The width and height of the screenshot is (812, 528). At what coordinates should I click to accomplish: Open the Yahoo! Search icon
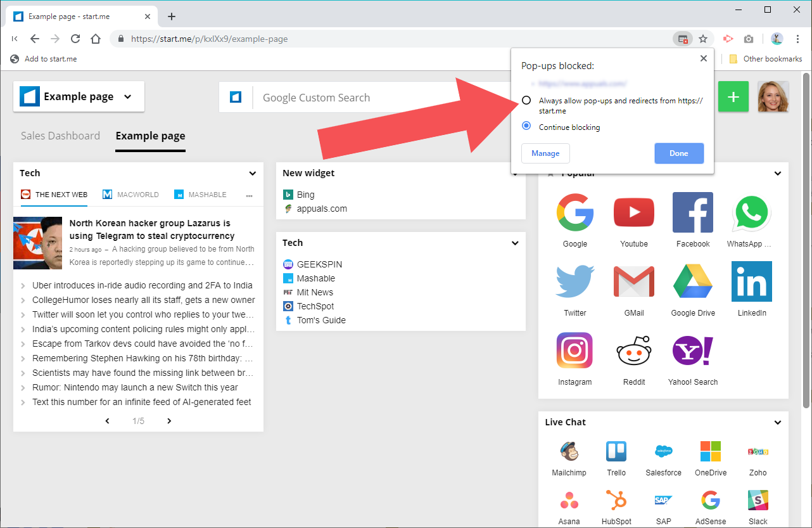(x=693, y=351)
